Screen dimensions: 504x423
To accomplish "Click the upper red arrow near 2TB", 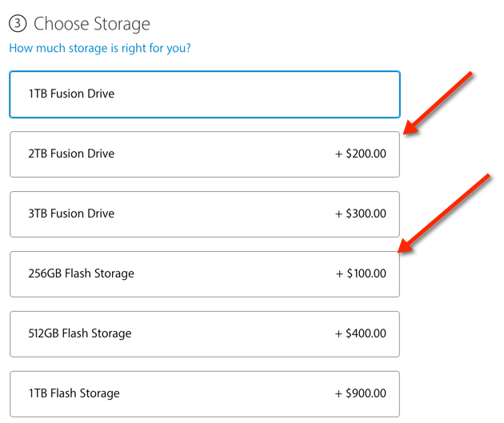I will tap(442, 103).
